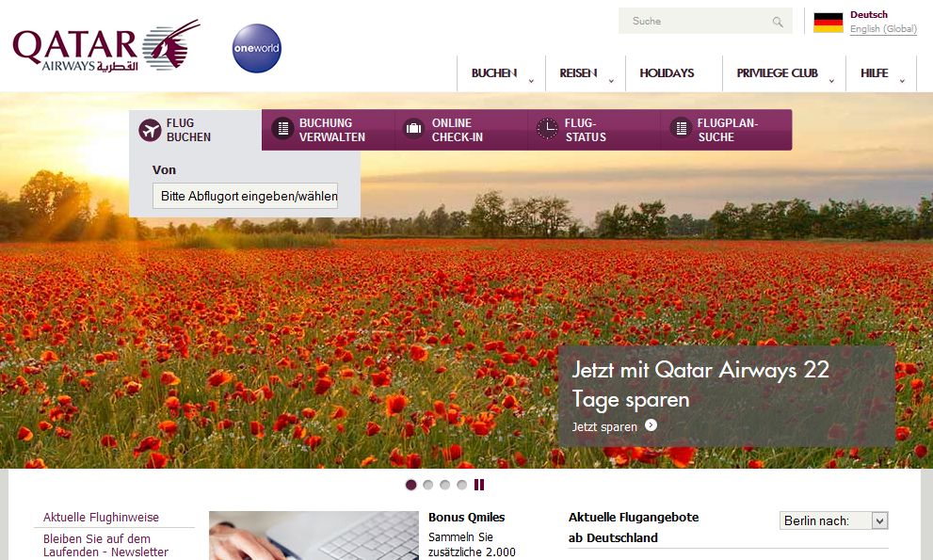
Task: Click the clock icon on Flug-Status
Action: click(547, 129)
